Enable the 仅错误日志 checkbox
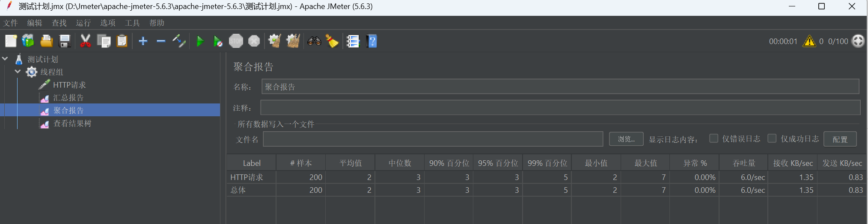The image size is (868, 224). 713,139
